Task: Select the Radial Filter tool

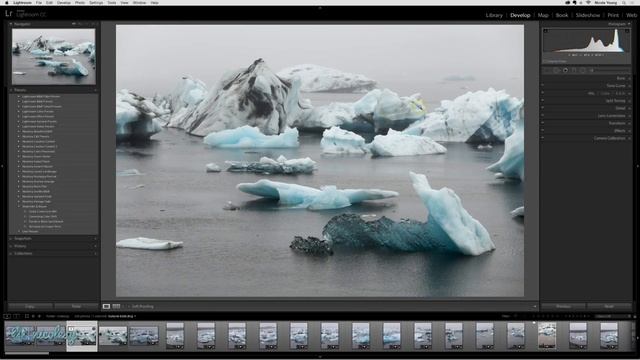Action: (x=582, y=70)
